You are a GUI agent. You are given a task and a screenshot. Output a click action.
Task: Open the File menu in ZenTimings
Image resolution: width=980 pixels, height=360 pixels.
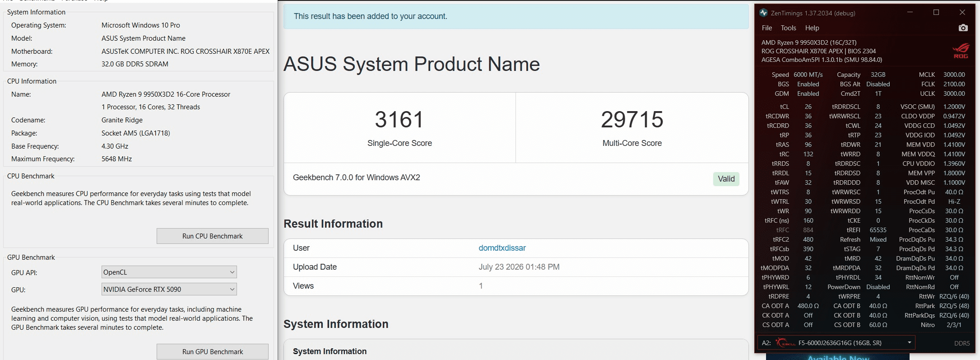point(767,28)
